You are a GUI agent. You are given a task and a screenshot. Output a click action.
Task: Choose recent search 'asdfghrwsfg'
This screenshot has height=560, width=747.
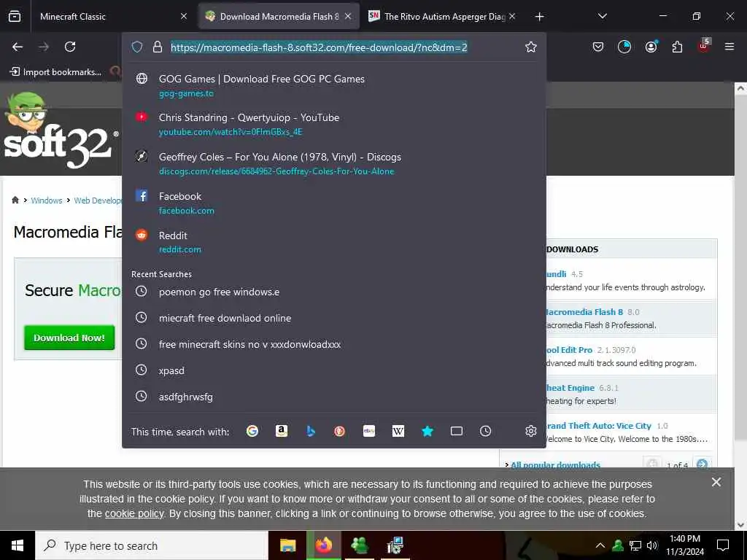(333, 396)
